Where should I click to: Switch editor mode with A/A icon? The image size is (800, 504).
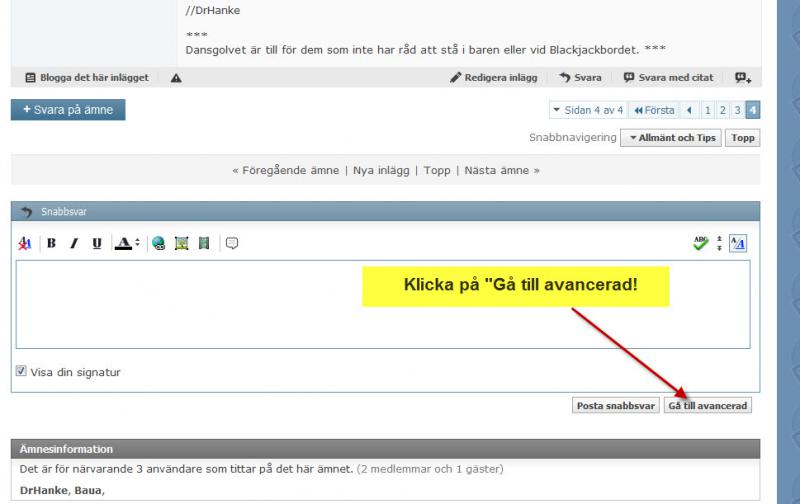click(738, 243)
